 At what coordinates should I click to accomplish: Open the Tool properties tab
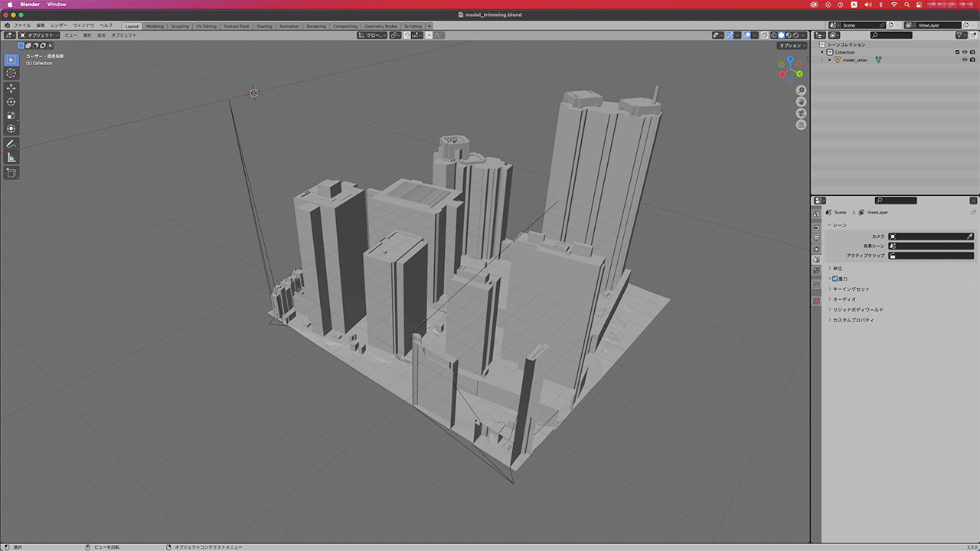pos(816,214)
